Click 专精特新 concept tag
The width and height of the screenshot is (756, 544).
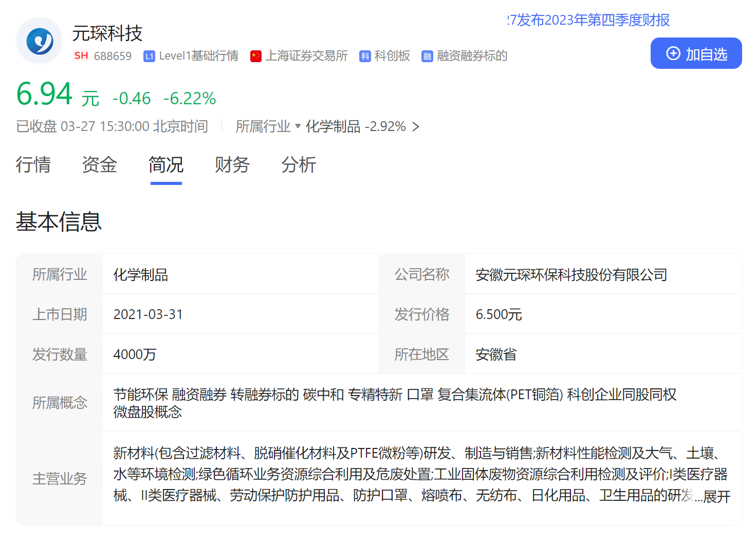[375, 395]
